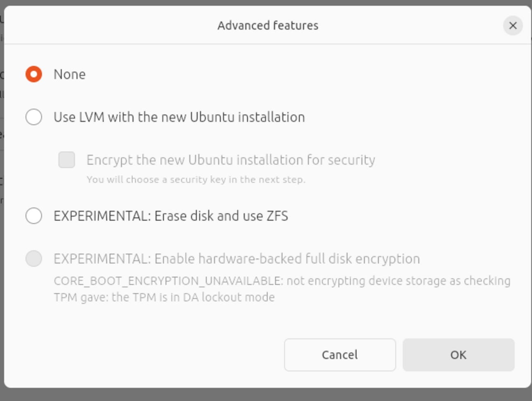
Task: Click the Advanced features title text
Action: pyautogui.click(x=268, y=25)
